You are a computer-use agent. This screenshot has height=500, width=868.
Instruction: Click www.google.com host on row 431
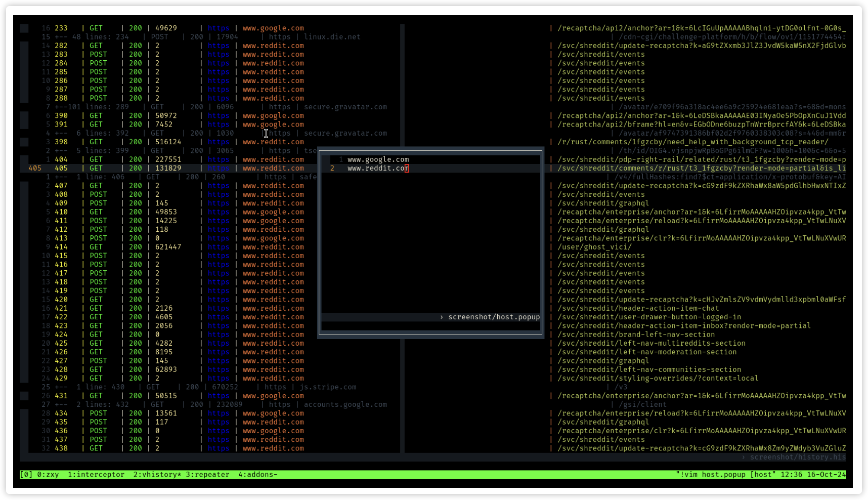(x=273, y=396)
